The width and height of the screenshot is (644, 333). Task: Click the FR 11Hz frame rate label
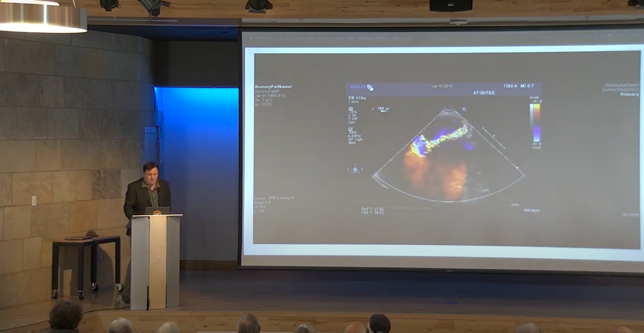357,98
